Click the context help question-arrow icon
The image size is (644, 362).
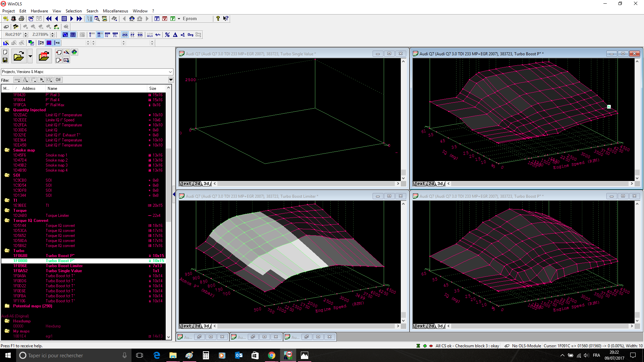tap(226, 19)
